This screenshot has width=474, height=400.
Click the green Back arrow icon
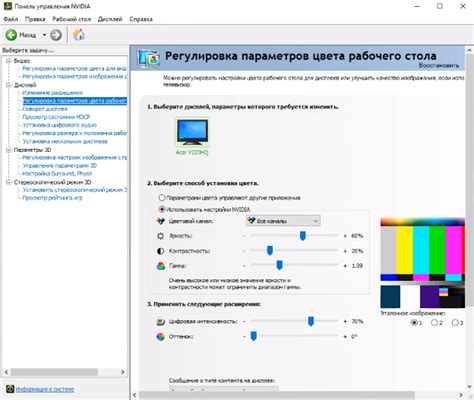11,35
